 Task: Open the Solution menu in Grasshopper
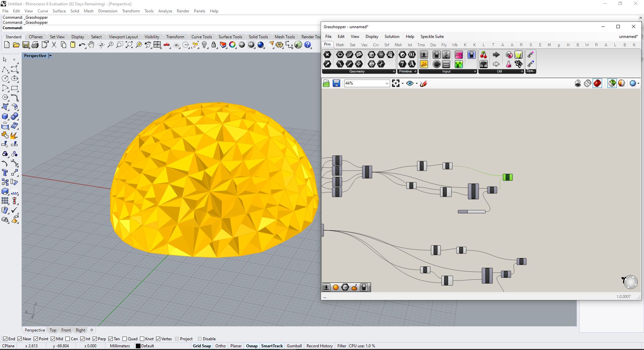(392, 37)
